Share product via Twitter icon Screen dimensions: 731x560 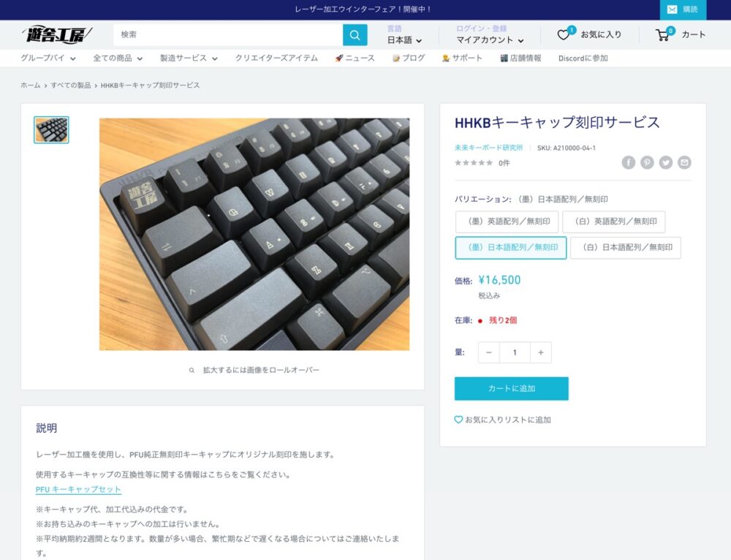tap(665, 162)
